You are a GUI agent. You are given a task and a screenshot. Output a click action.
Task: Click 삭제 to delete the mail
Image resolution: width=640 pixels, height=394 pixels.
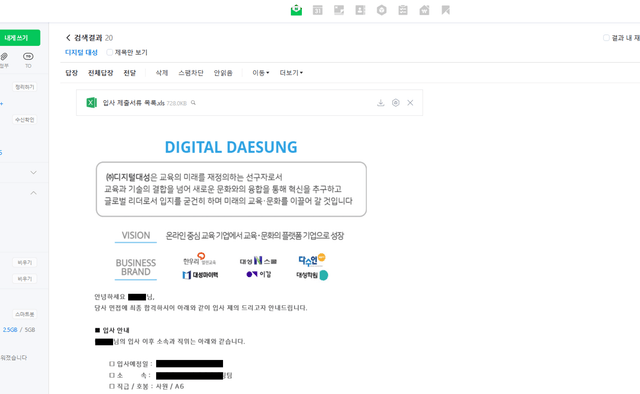point(162,73)
